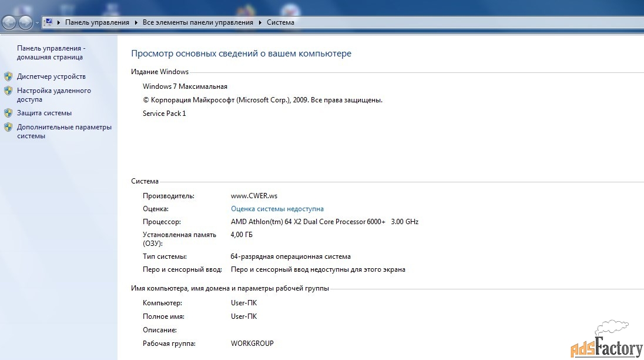The image size is (644, 360).
Task: Click the Полное имя: label
Action: coord(163,316)
